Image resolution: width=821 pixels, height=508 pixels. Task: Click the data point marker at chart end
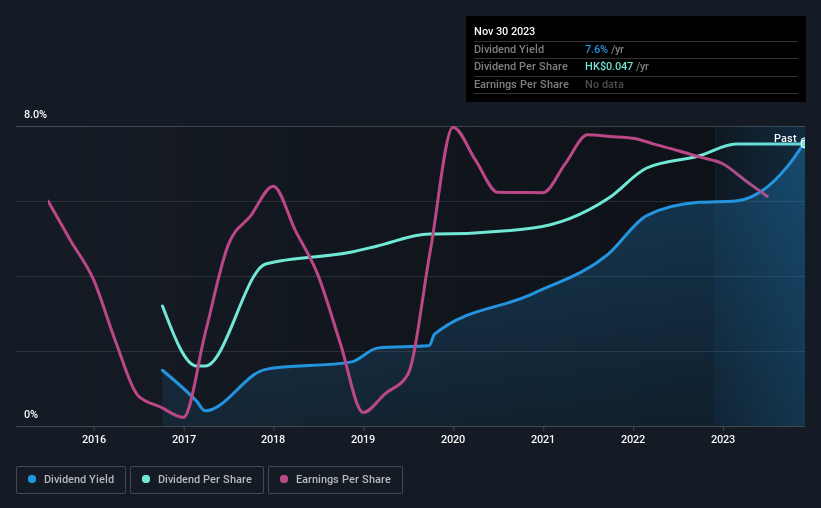pyautogui.click(x=804, y=143)
